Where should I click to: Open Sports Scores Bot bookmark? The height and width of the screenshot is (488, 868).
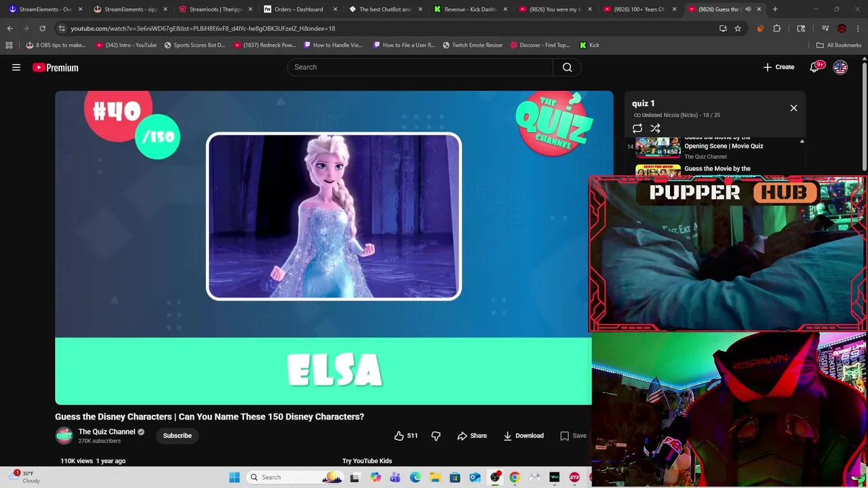(194, 45)
